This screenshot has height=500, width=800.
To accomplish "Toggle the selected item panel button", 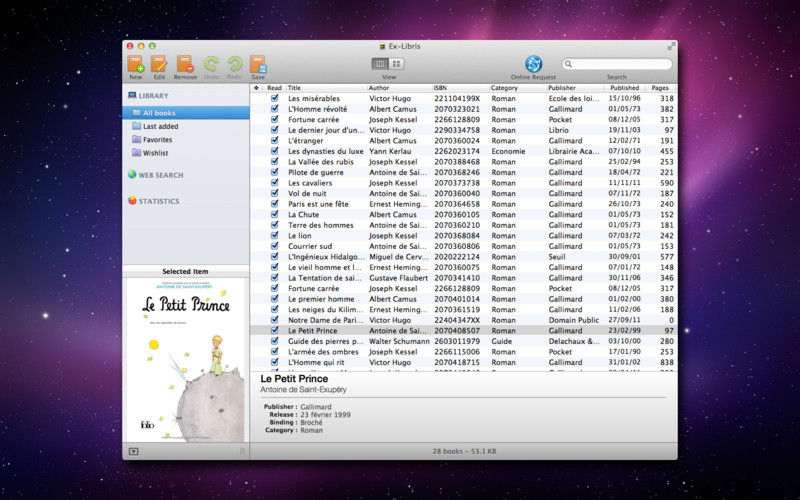I will (x=134, y=452).
